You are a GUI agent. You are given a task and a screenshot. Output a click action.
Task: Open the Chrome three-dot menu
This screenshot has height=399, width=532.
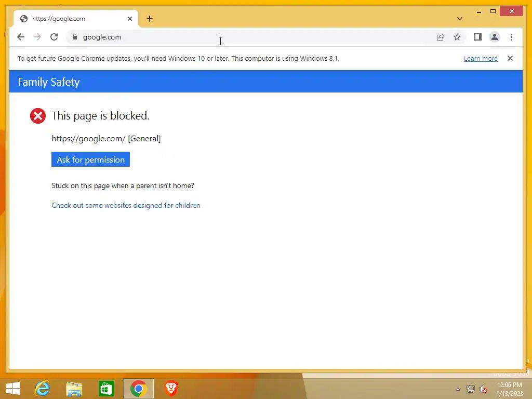pos(511,37)
